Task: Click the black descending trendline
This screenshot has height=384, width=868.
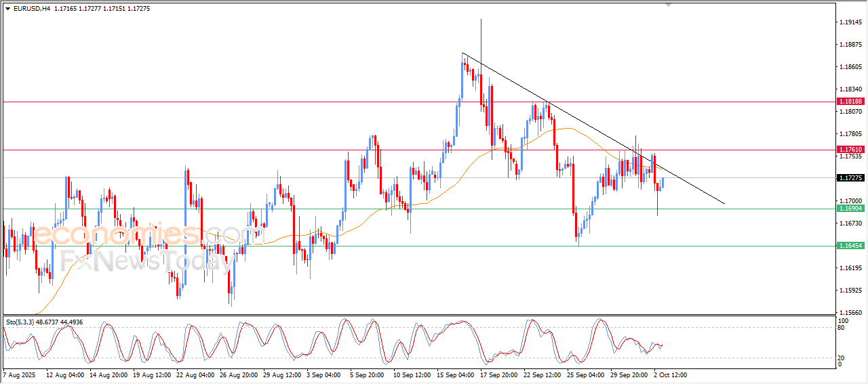Action: pyautogui.click(x=593, y=128)
